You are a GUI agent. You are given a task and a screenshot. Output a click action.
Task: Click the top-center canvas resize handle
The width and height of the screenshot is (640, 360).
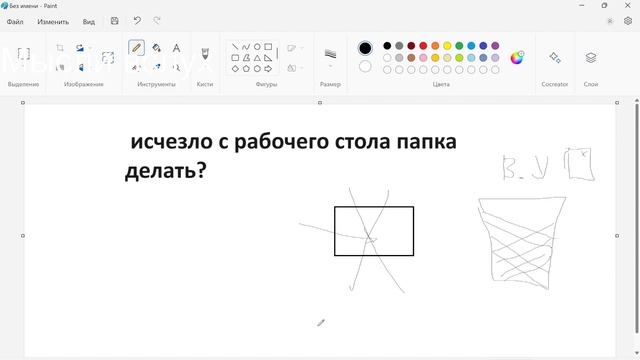(x=320, y=102)
